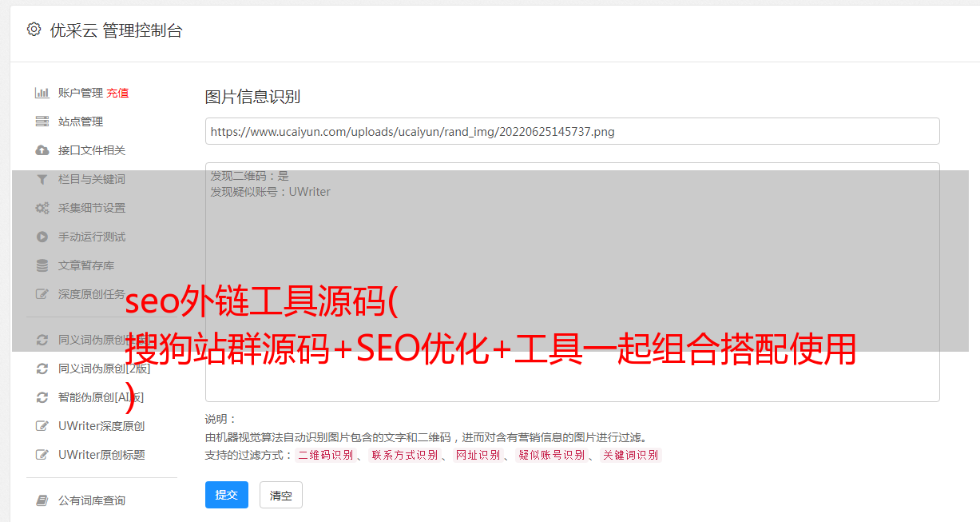The width and height of the screenshot is (980, 522).
Task: Open 接口文件相关 in the sidebar
Action: [92, 150]
